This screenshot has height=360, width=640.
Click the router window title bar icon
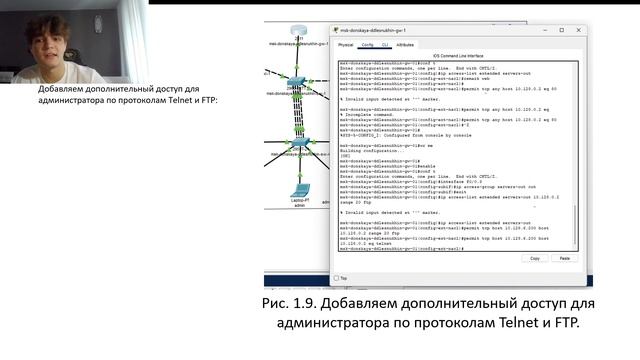[x=336, y=30]
